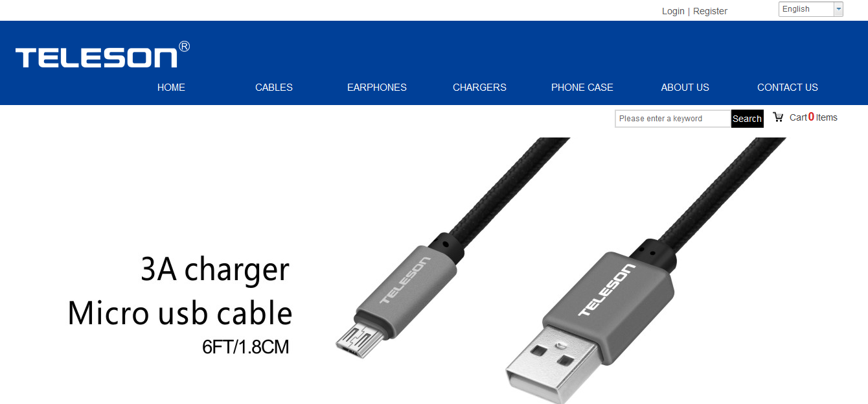
Task: Focus the keyword search input field
Action: [673, 119]
